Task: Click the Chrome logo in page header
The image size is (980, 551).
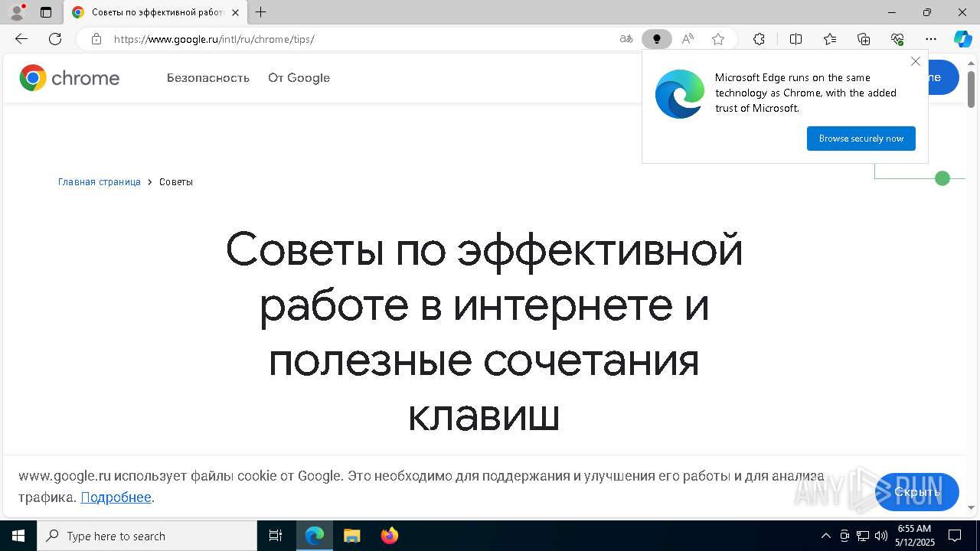Action: click(70, 78)
